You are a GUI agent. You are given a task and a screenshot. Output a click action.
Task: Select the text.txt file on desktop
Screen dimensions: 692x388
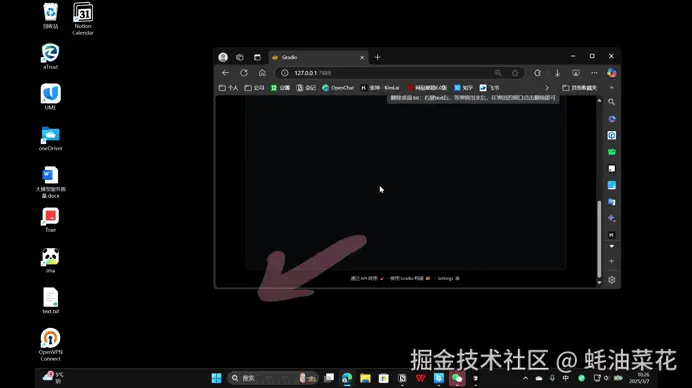click(50, 300)
